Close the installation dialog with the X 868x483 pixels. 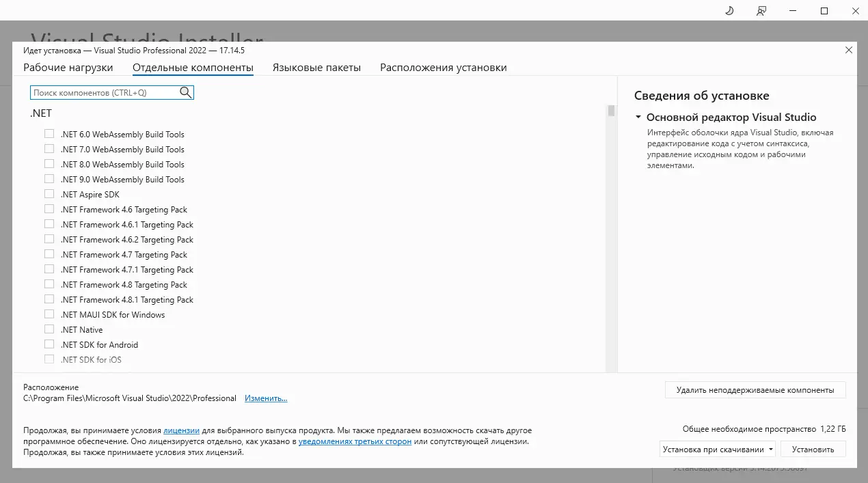pyautogui.click(x=849, y=50)
